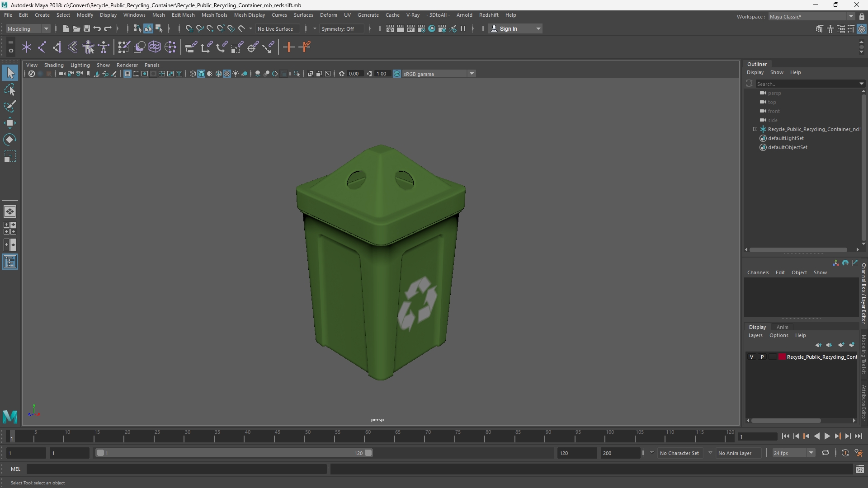The width and height of the screenshot is (868, 488).
Task: Open the Script Editor icon
Action: point(860,469)
